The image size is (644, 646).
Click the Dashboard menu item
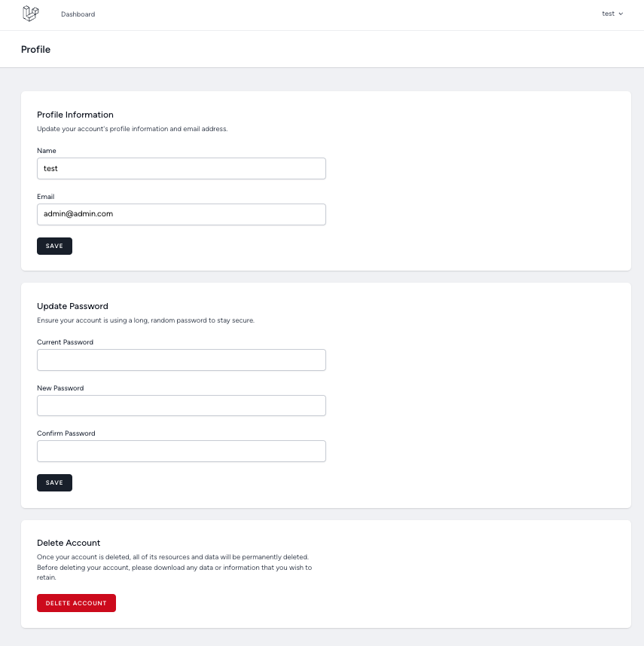(x=78, y=14)
